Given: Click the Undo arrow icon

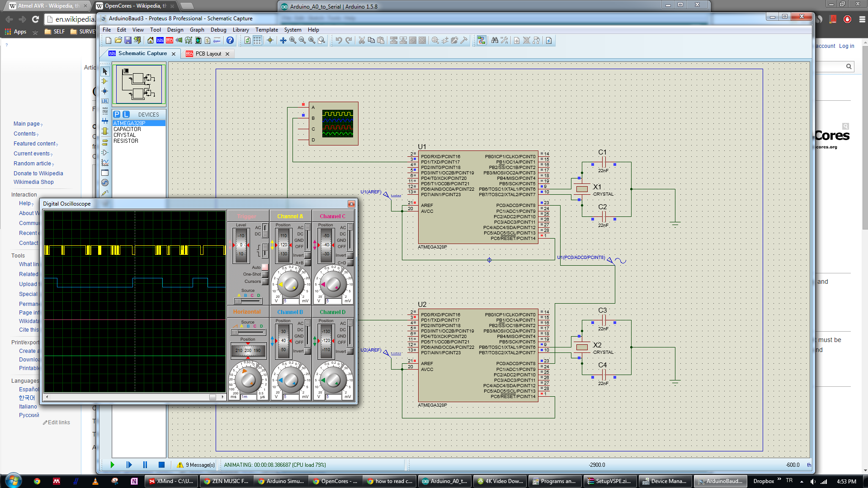Looking at the screenshot, I should click(339, 41).
